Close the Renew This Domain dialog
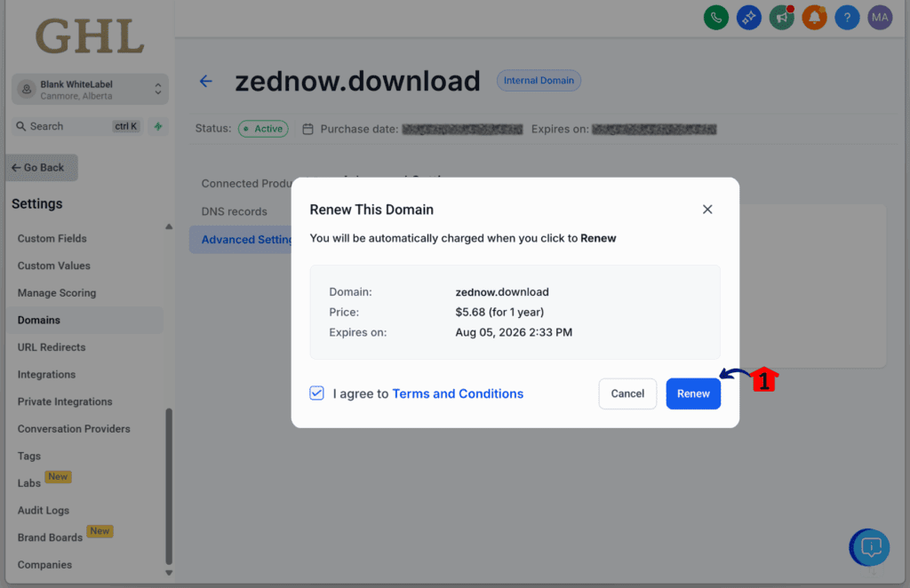The height and width of the screenshot is (588, 910). pyautogui.click(x=706, y=210)
